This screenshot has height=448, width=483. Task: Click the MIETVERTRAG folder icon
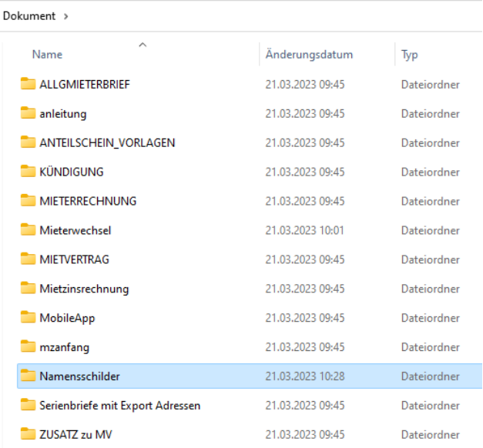[28, 259]
